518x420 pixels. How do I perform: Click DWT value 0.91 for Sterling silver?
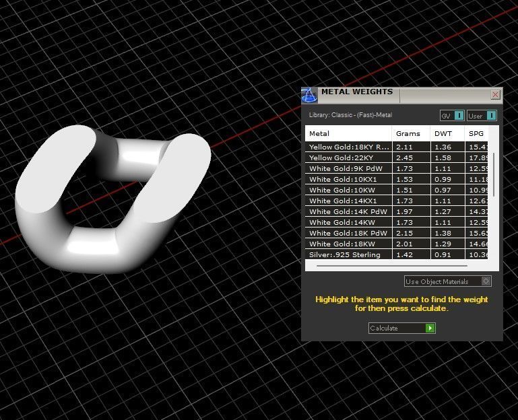click(x=443, y=255)
